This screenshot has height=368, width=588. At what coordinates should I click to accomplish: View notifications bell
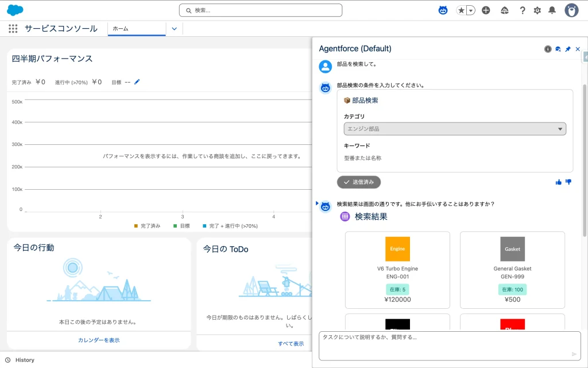552,10
